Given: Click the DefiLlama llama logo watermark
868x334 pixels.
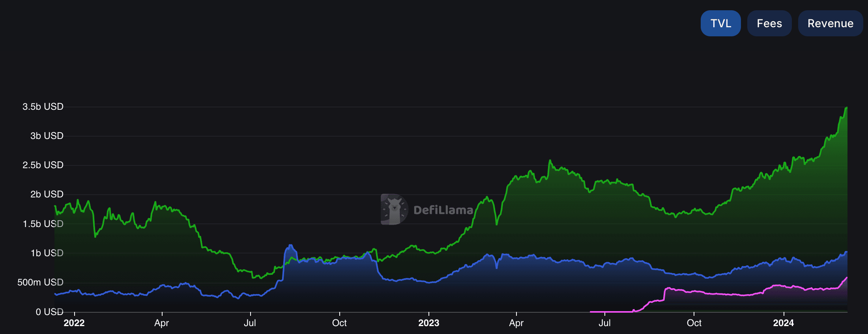Looking at the screenshot, I should pos(394,209).
